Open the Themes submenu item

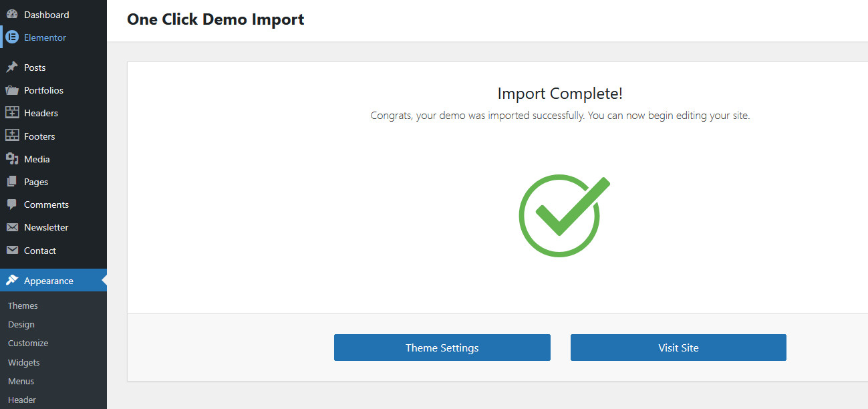click(x=23, y=305)
